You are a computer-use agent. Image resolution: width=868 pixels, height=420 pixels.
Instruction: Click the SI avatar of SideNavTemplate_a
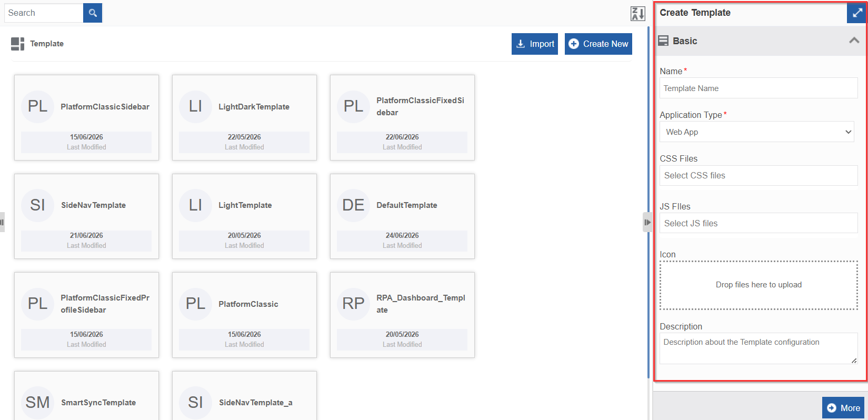[x=195, y=402]
